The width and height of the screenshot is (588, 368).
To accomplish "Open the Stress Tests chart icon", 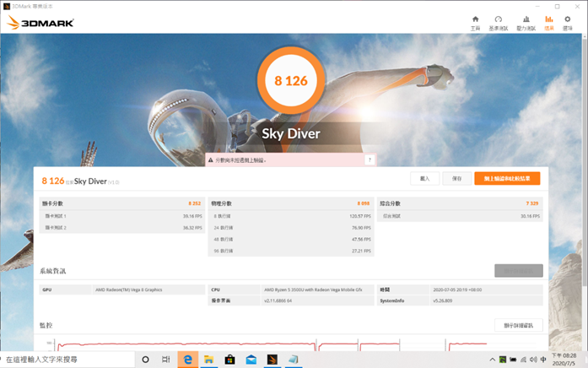I will (526, 23).
